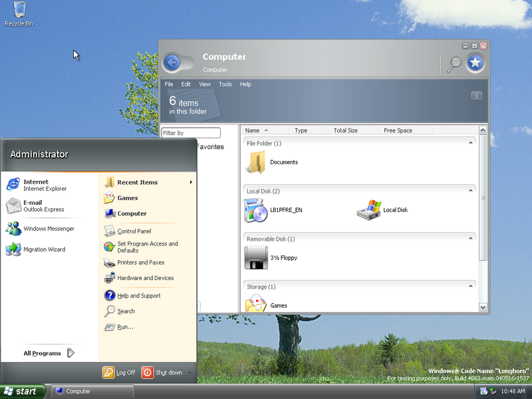This screenshot has height=399, width=532.
Task: Click the Filter by text field
Action: 191,133
